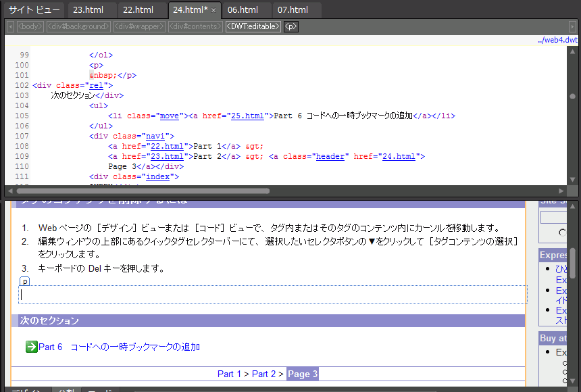Image resolution: width=581 pixels, height=392 pixels.
Task: Click the 次のセクション heading in design view
Action: [x=49, y=320]
